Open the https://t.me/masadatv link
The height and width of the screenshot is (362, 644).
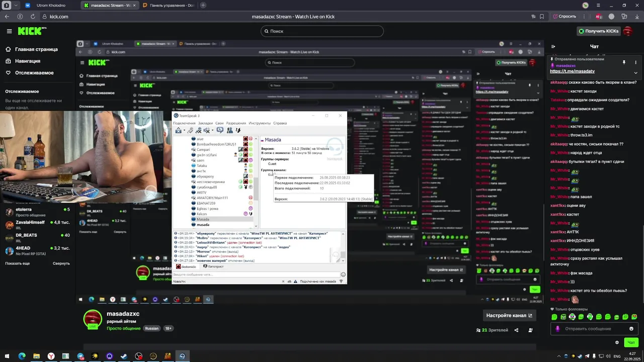572,71
